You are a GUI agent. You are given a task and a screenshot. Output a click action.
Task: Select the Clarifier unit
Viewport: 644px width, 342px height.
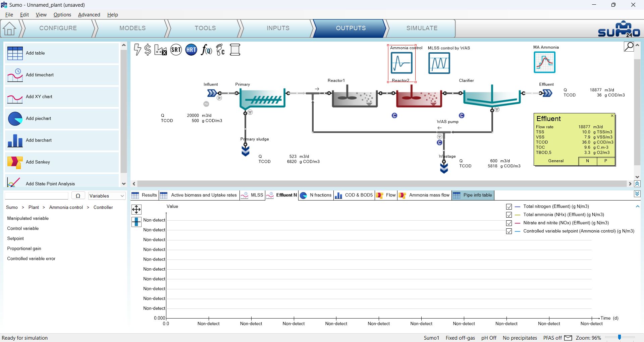coord(492,96)
